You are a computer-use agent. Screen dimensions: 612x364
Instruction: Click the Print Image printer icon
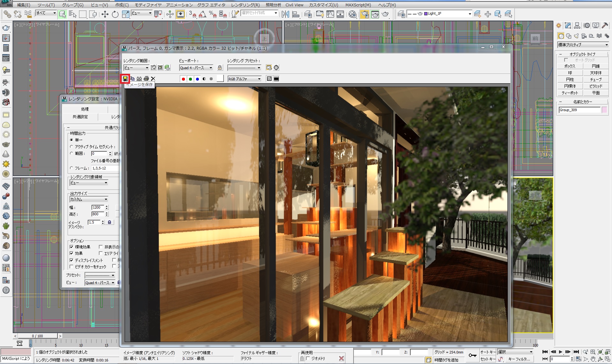pyautogui.click(x=146, y=79)
